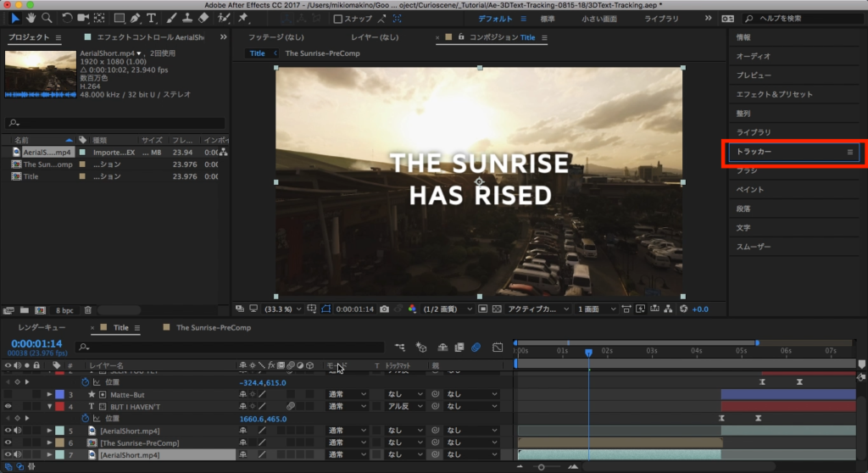
Task: Click the red label color of BUT I HAVEN'T layer
Action: click(x=59, y=407)
